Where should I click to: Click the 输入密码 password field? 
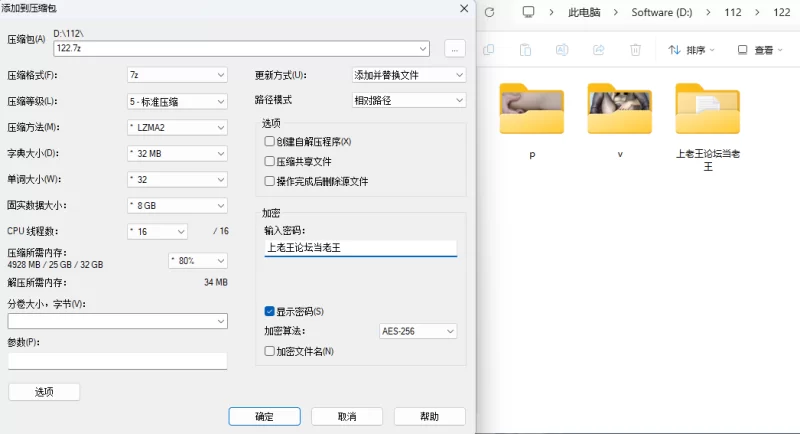360,248
